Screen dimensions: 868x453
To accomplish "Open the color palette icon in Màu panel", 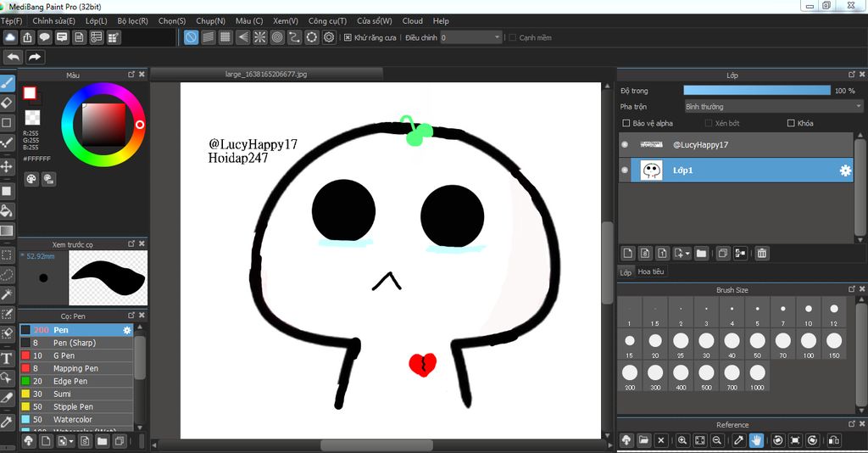I will 31,179.
